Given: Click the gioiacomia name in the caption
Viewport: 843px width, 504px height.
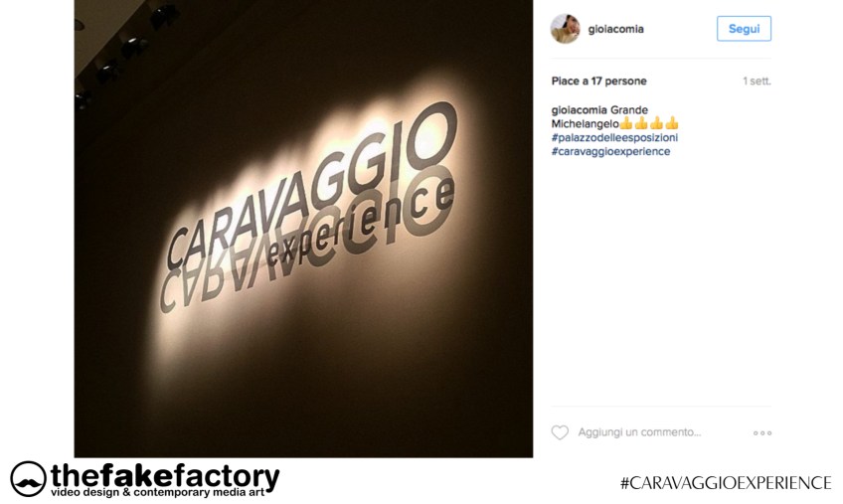Looking at the screenshot, I should (579, 110).
